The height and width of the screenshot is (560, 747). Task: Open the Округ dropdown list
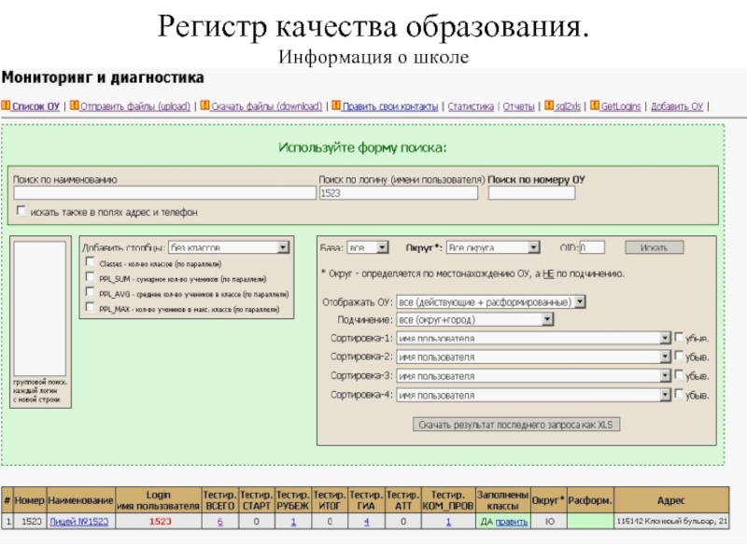point(533,247)
